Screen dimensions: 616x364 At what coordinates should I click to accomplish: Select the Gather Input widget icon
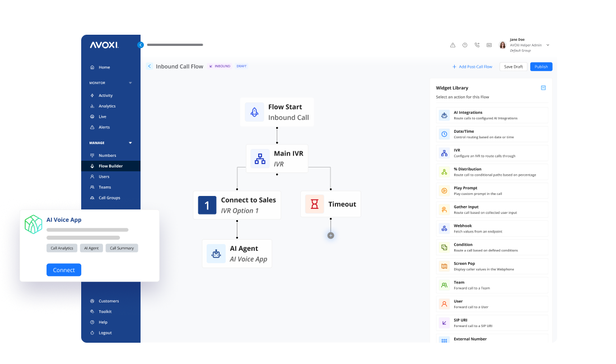[x=444, y=209]
